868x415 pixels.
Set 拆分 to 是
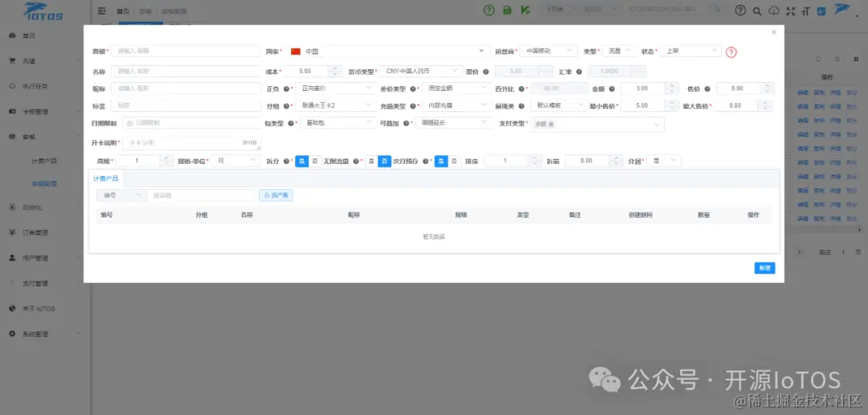(301, 161)
